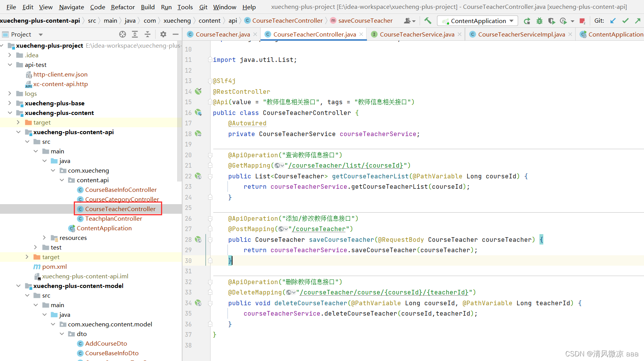
Task: Click the gutter icon on line 14
Action: [x=198, y=91]
